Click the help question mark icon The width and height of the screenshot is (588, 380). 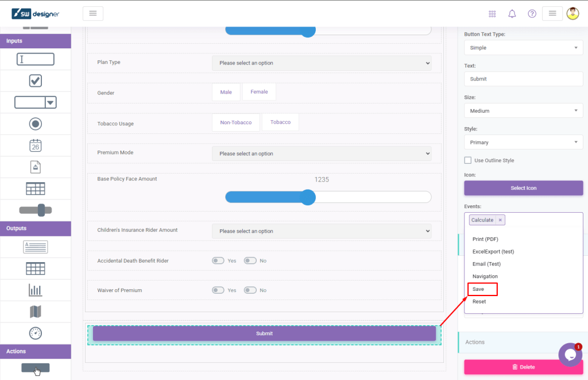pos(532,14)
